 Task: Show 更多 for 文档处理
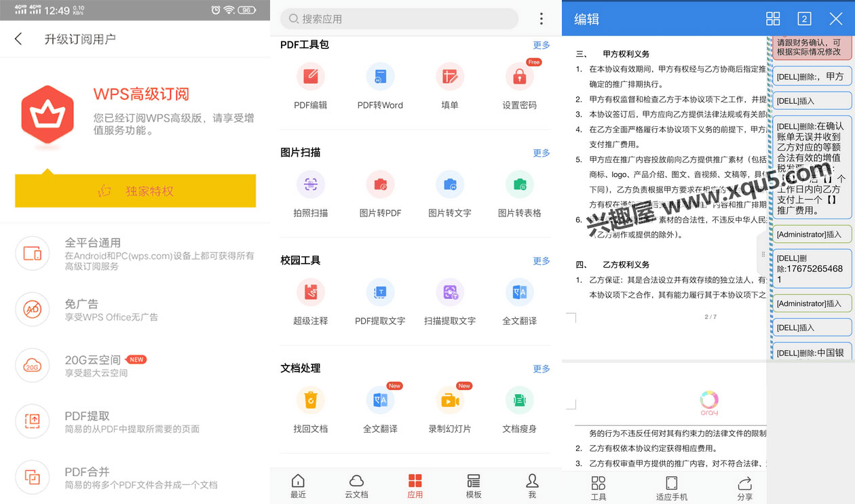[541, 368]
